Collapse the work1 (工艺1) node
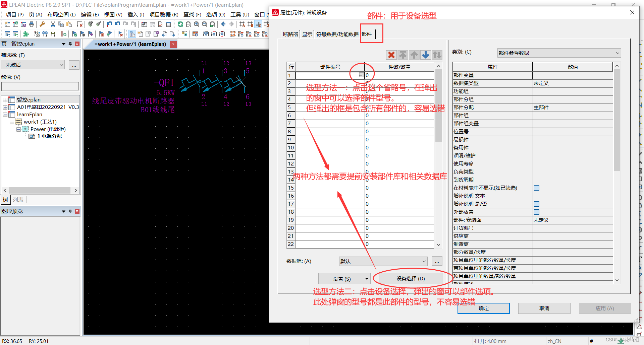 pos(12,122)
